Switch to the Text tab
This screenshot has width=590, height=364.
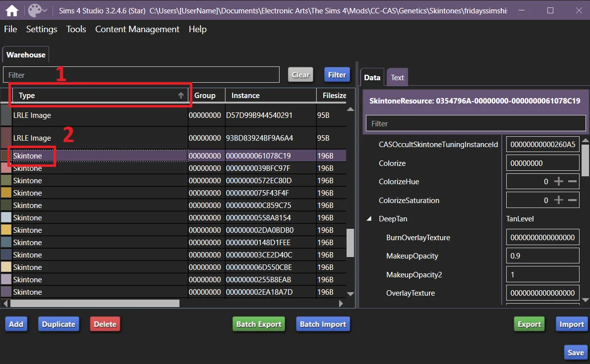[x=397, y=77]
